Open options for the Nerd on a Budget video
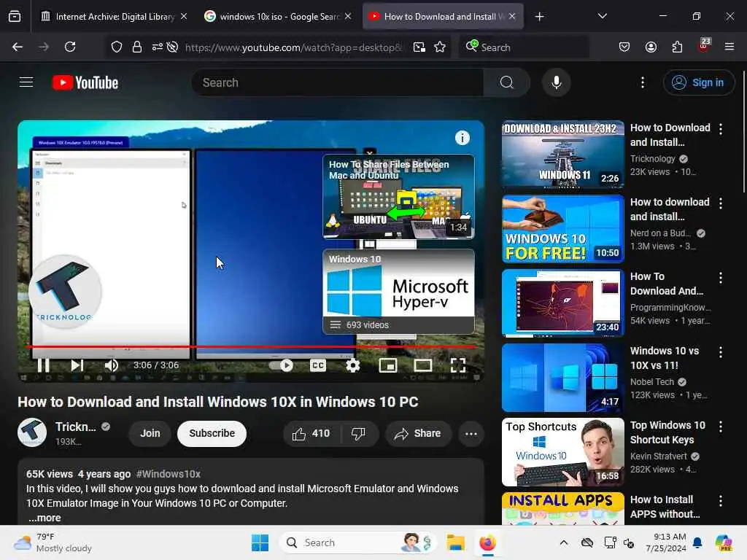 pyautogui.click(x=720, y=203)
